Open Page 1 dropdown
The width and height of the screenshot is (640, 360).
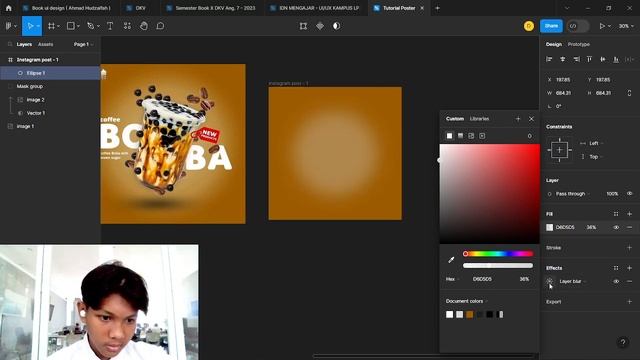point(83,44)
